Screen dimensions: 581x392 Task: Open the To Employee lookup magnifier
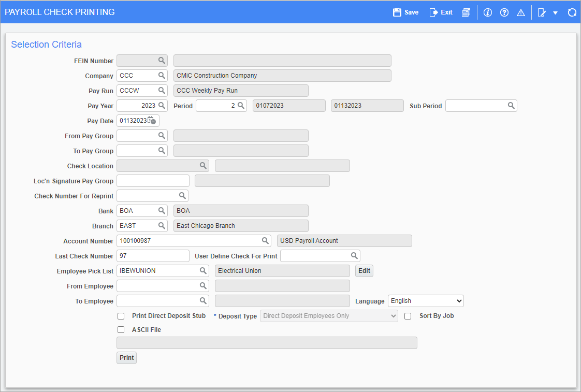coord(203,301)
